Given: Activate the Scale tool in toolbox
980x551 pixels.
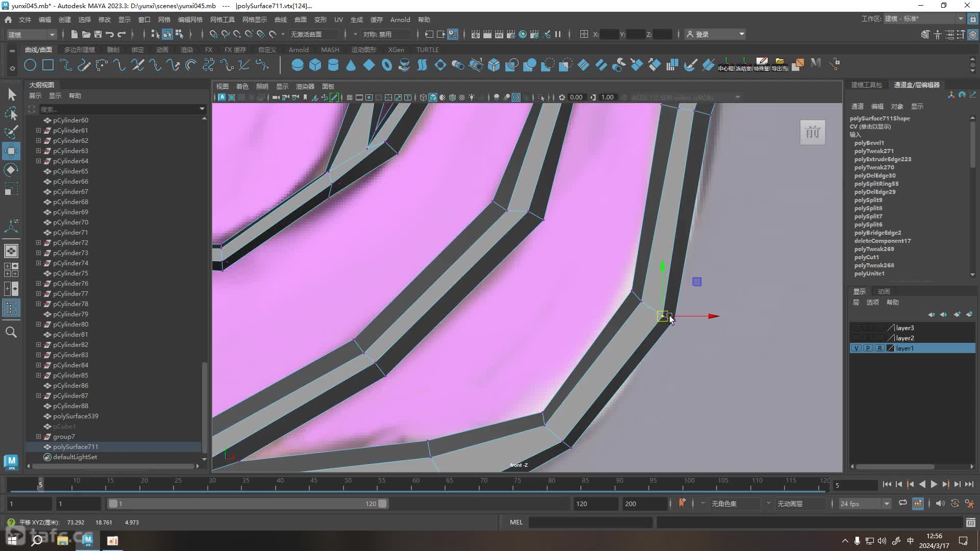Looking at the screenshot, I should (11, 189).
